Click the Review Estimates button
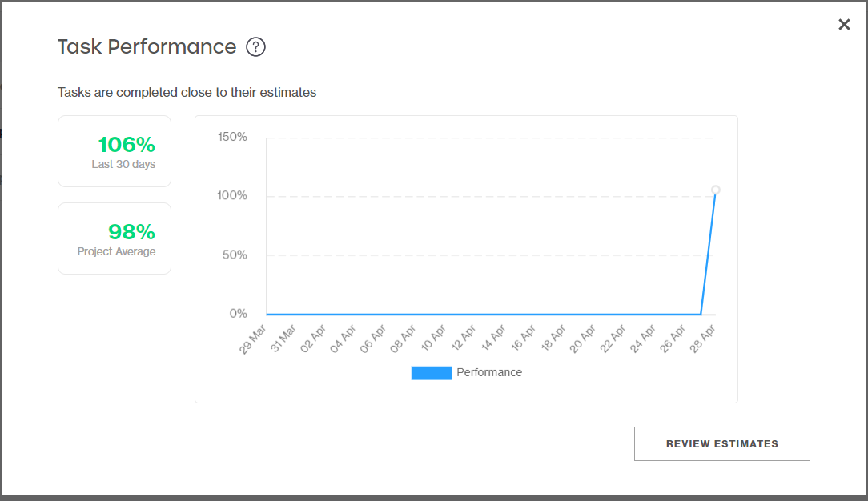Image resolution: width=868 pixels, height=501 pixels. click(721, 443)
